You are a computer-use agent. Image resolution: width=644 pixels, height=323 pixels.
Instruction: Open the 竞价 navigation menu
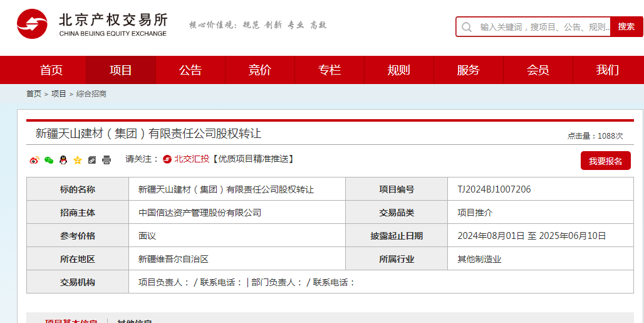260,70
